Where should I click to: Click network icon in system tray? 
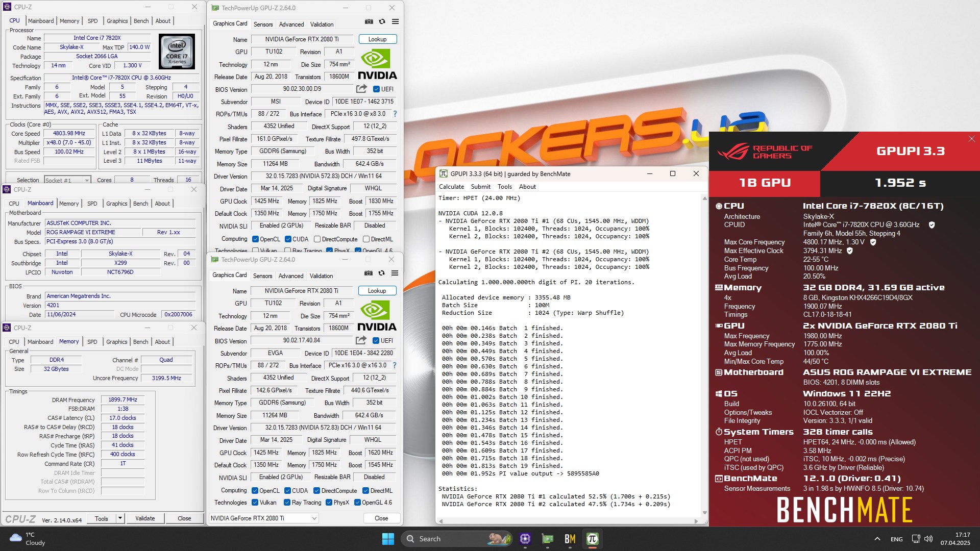pos(916,539)
